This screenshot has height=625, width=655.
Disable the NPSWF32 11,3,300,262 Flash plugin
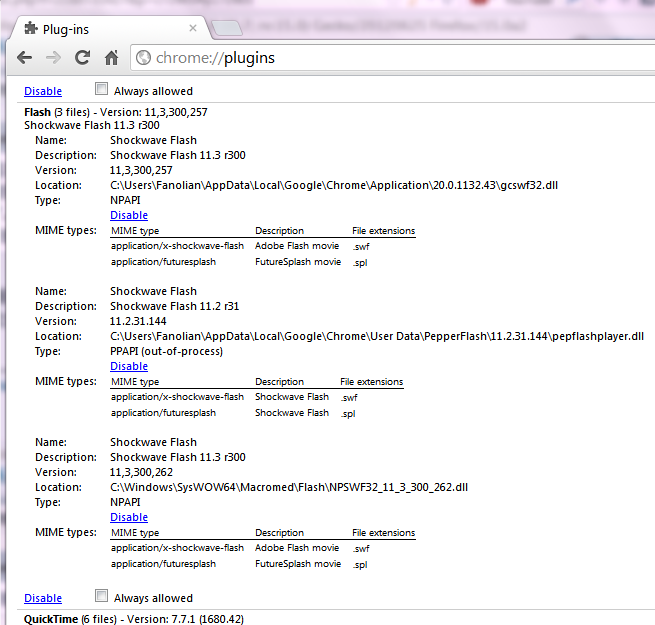click(x=128, y=517)
